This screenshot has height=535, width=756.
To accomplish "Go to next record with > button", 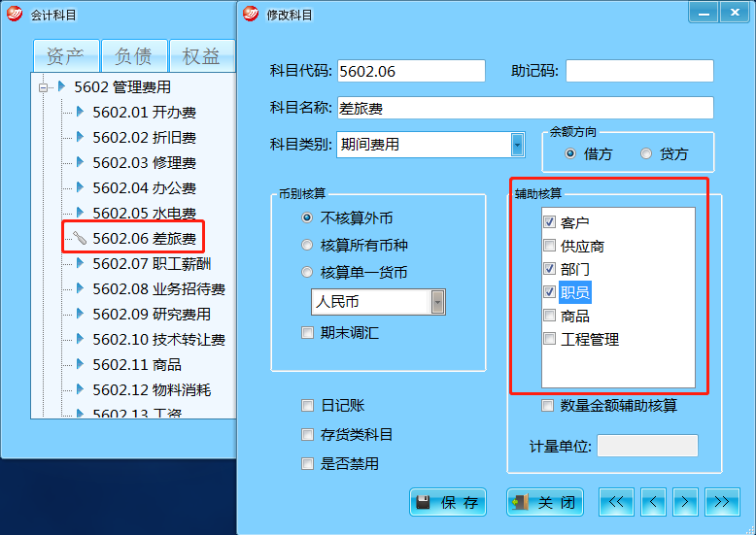I will point(685,502).
